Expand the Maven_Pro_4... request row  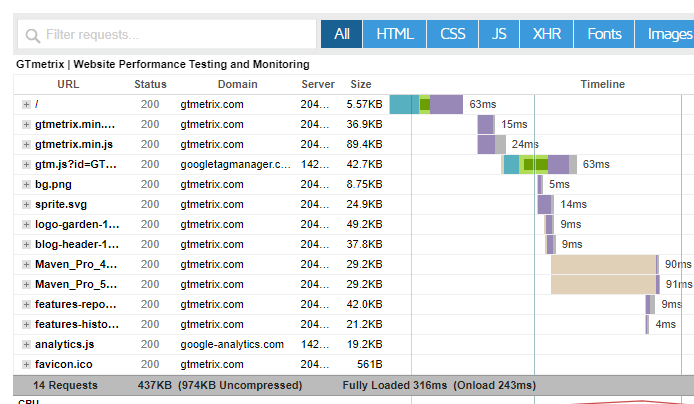[x=26, y=264]
